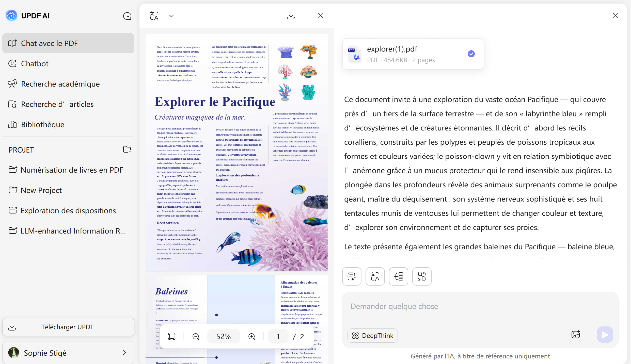
Task: Click the download icon in the PDF toolbar
Action: [x=291, y=15]
